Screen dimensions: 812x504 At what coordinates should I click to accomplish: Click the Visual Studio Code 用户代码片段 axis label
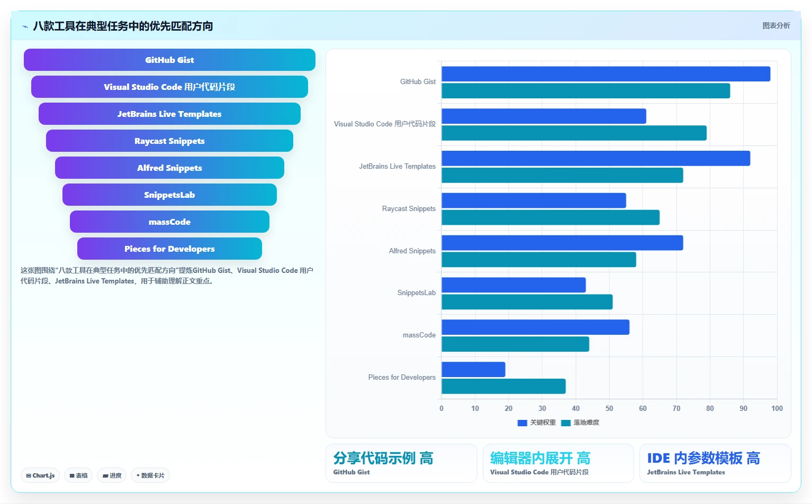pos(385,124)
